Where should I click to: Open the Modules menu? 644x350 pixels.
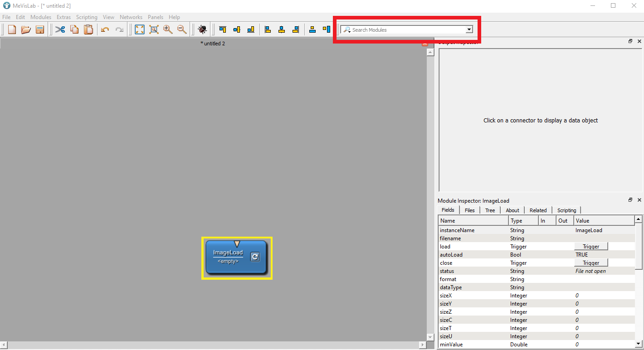tap(41, 17)
